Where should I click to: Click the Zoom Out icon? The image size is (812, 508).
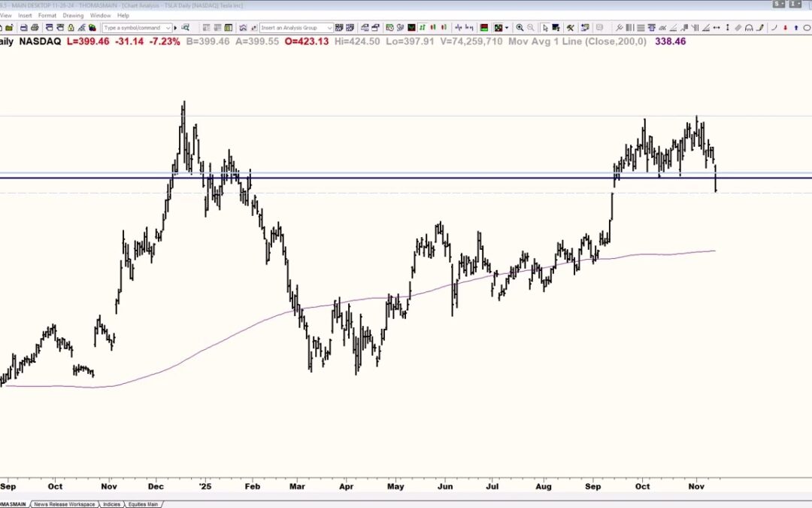[531, 27]
